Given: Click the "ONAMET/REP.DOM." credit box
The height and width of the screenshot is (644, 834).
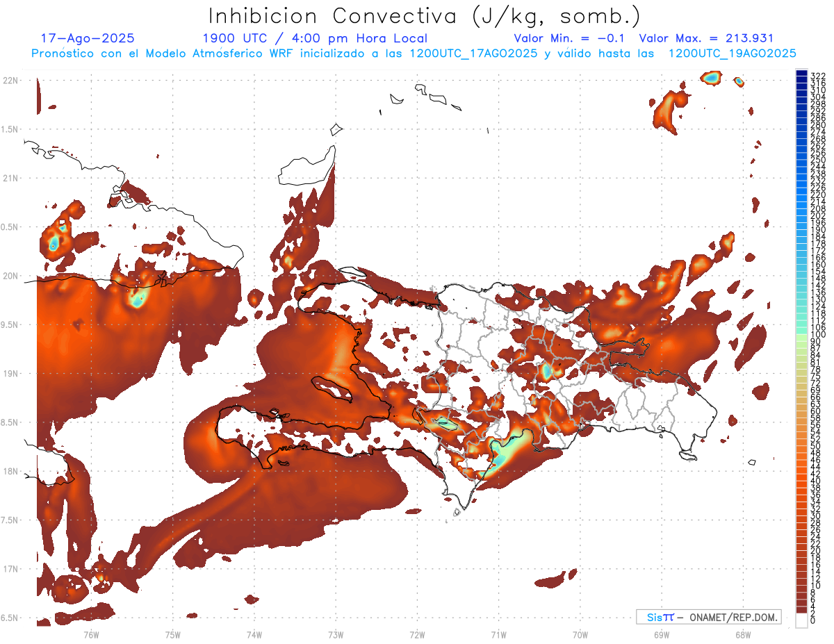Looking at the screenshot, I should click(709, 617).
